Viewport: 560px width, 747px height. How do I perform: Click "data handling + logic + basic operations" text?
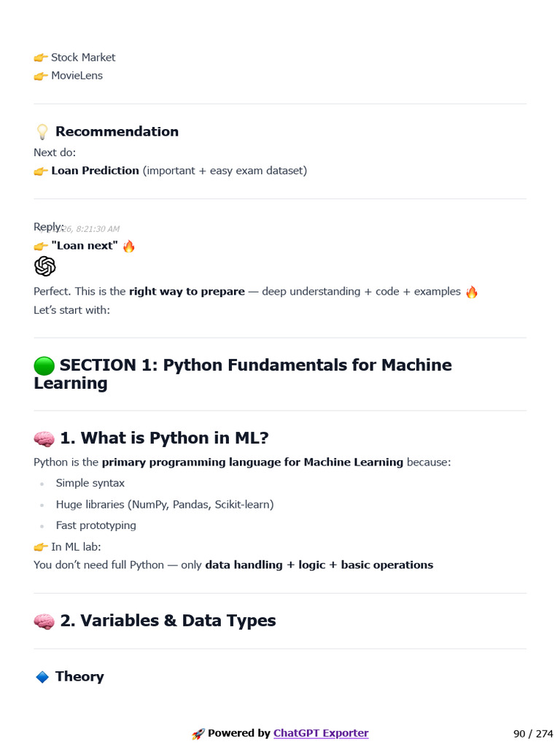tap(319, 565)
